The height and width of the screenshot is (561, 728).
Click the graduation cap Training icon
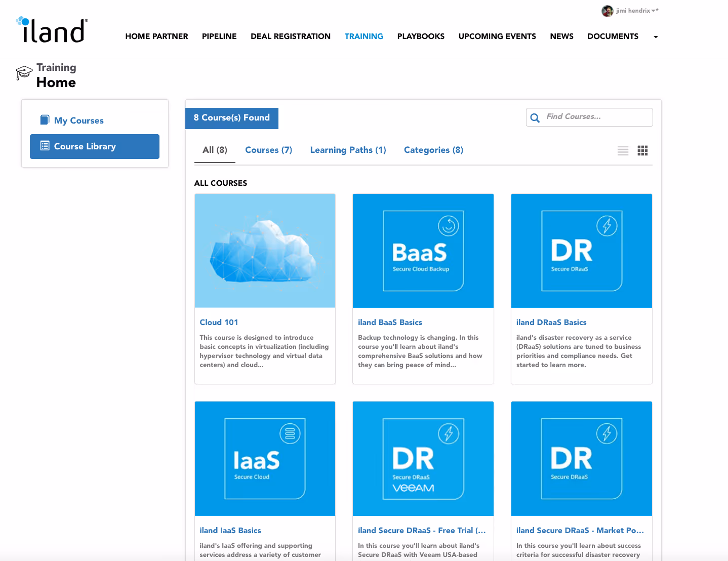click(x=24, y=72)
